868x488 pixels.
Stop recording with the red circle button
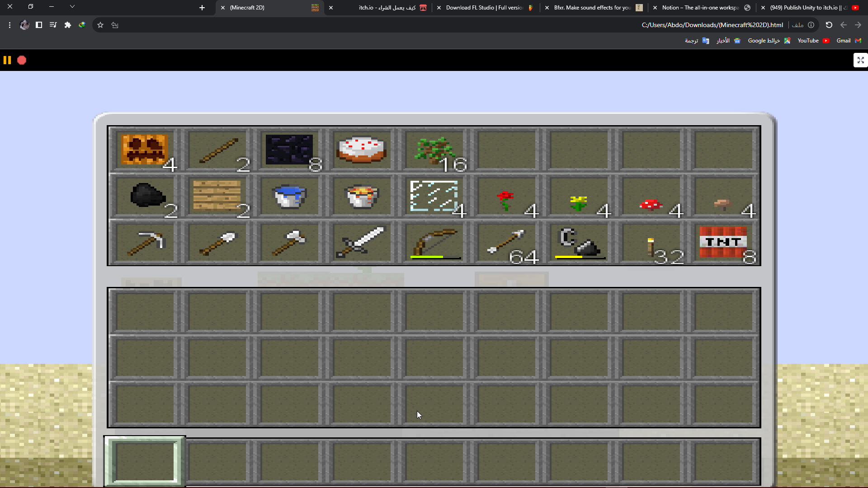[22, 60]
